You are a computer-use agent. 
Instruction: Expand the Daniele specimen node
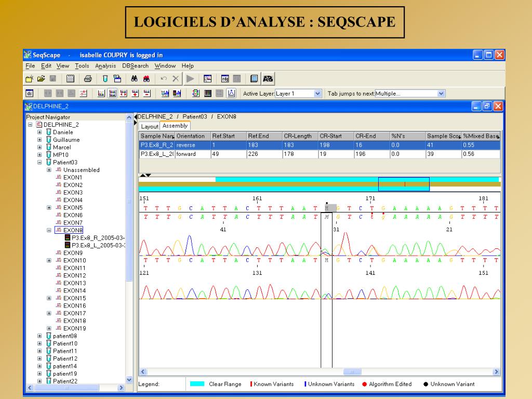[x=39, y=132]
